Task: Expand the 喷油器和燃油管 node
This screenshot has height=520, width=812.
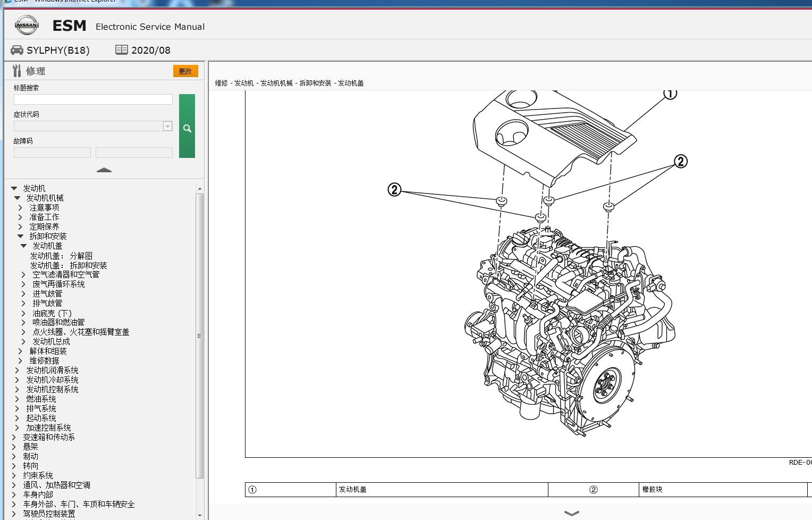Action: tap(23, 322)
